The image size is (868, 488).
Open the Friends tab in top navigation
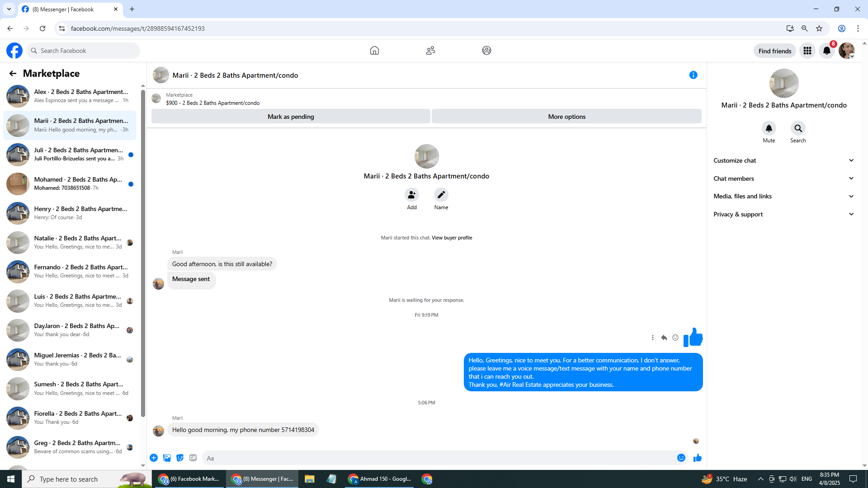pos(430,51)
